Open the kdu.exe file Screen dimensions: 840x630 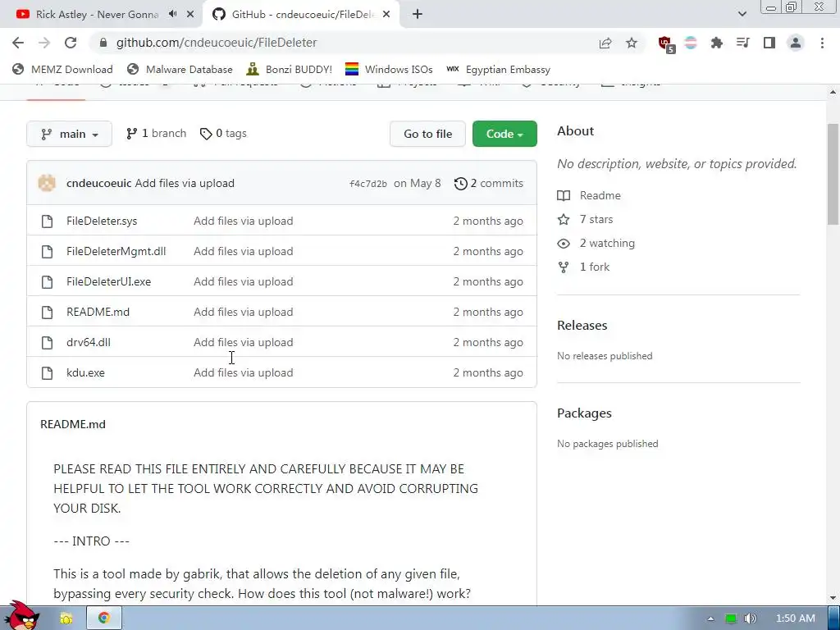pos(85,373)
